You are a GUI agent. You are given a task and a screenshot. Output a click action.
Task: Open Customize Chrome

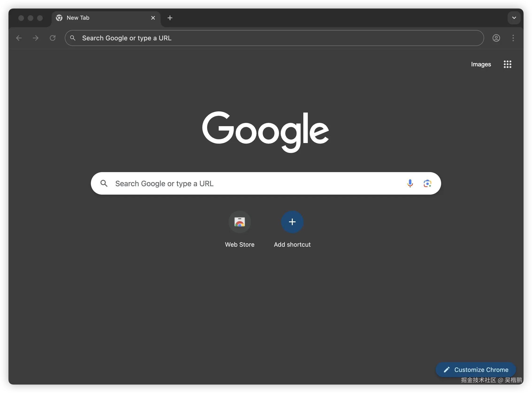475,370
